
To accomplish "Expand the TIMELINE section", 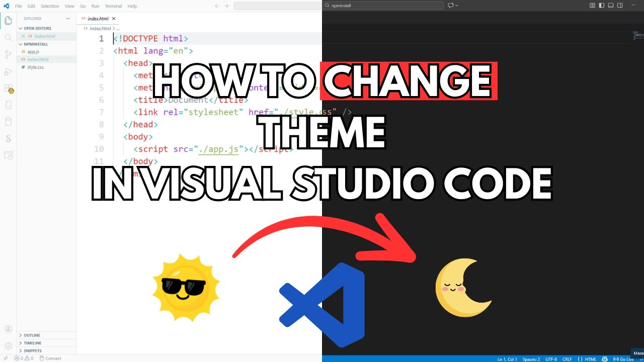I will pos(46,343).
